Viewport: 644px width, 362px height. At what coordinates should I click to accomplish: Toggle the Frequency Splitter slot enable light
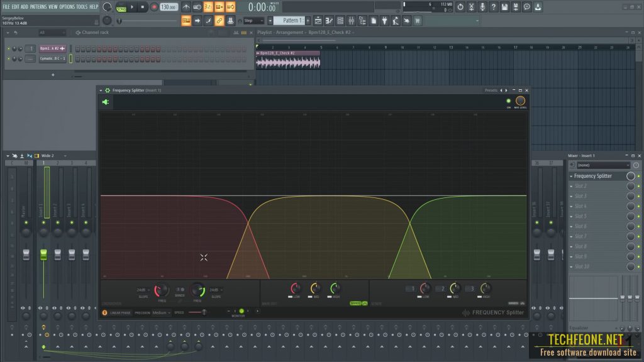[639, 176]
